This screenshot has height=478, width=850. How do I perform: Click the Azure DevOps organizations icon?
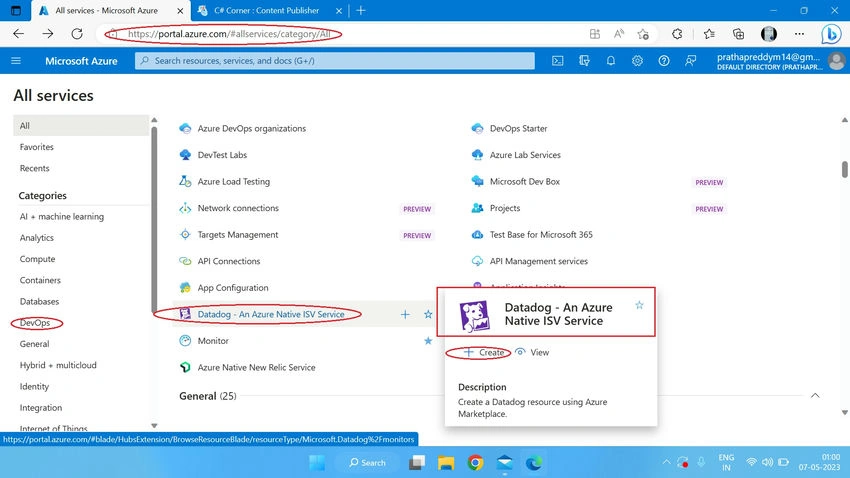185,128
